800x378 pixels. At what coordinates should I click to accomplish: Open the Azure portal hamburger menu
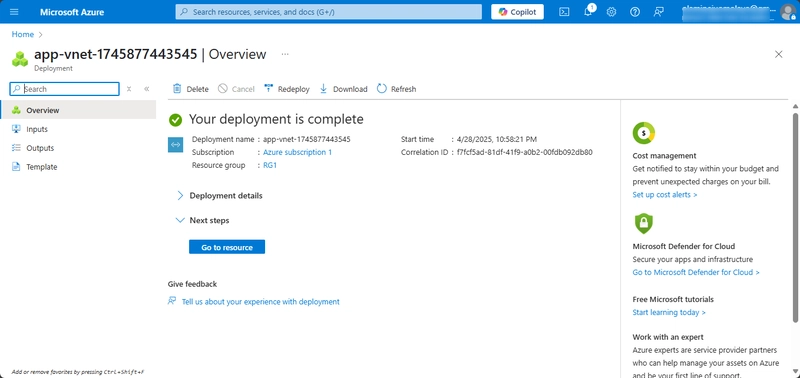coord(14,12)
